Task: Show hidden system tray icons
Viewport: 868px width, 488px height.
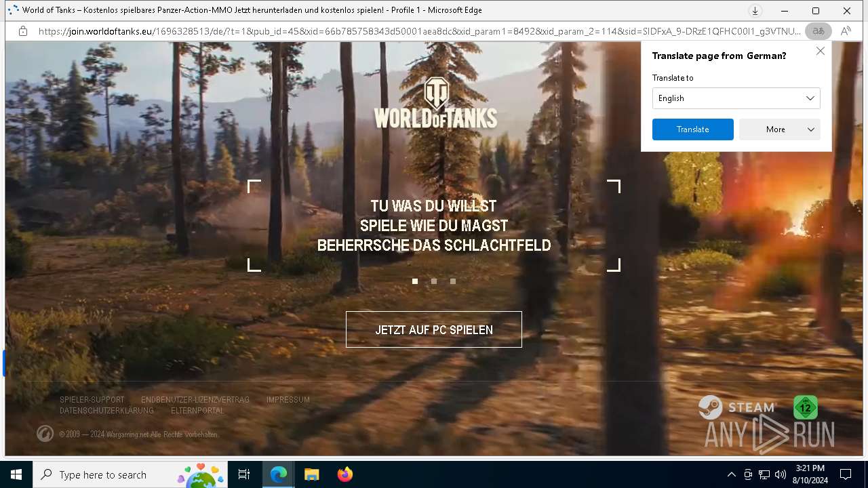Action: (x=731, y=474)
